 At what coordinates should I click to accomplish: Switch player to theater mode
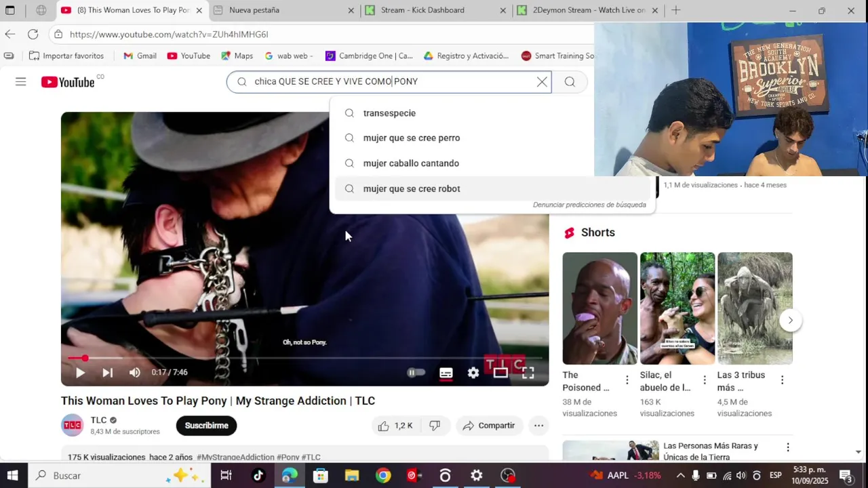(x=500, y=372)
